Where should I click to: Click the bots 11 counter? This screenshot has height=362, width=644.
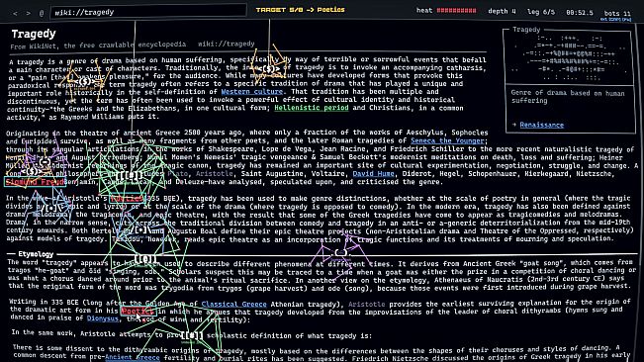coord(617,13)
